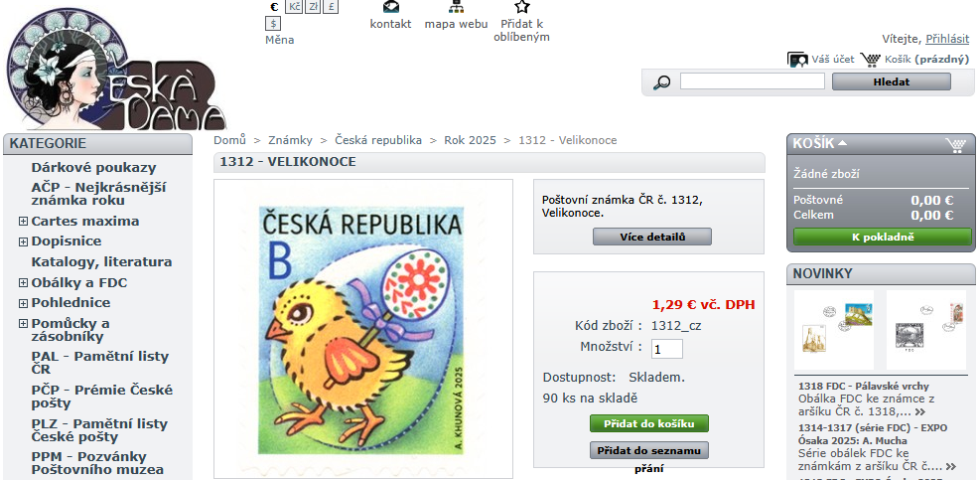Expand the Dopisnice category
Image resolution: width=980 pixels, height=480 pixels.
[x=23, y=241]
